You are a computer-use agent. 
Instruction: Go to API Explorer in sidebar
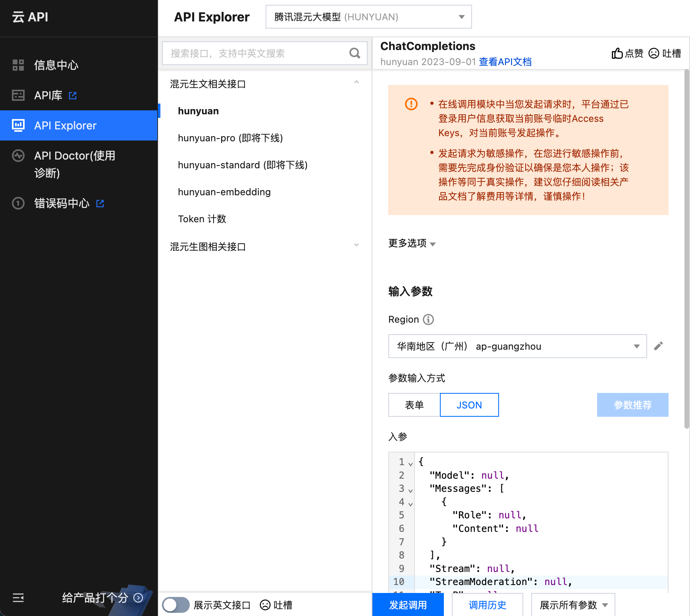(x=79, y=125)
